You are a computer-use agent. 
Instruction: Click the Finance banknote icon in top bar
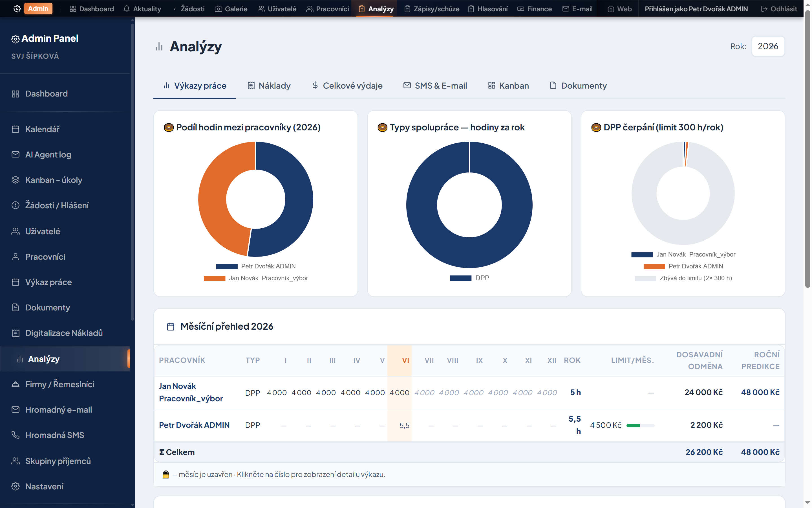(x=520, y=9)
